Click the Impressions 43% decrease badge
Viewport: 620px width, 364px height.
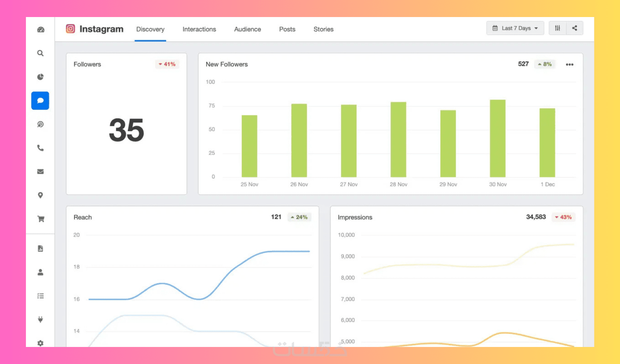(563, 217)
